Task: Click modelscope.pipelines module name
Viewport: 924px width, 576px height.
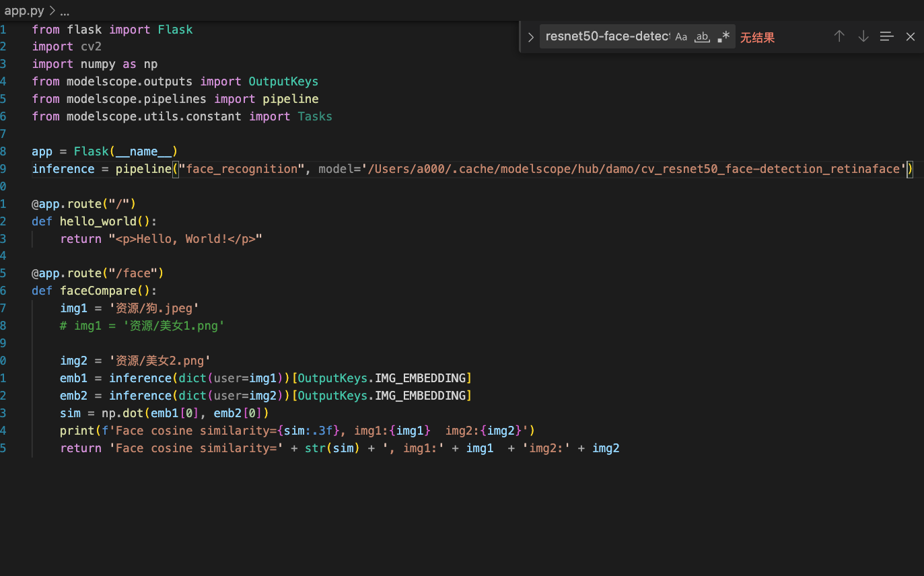Action: click(x=137, y=99)
